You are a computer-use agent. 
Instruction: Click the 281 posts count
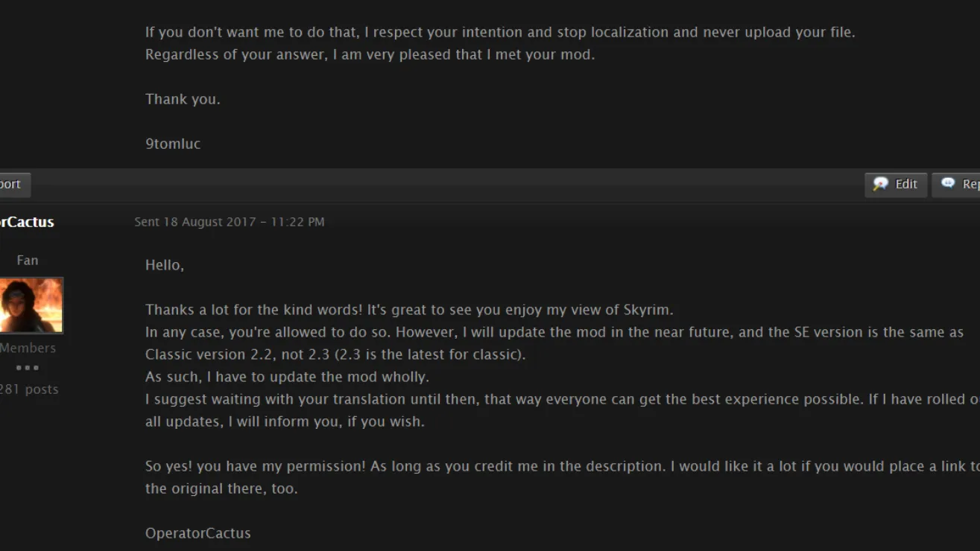28,389
